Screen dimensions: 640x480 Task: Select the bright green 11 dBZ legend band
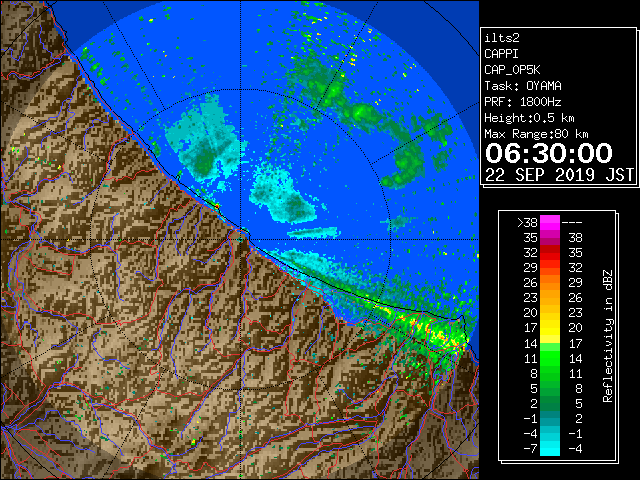point(550,358)
